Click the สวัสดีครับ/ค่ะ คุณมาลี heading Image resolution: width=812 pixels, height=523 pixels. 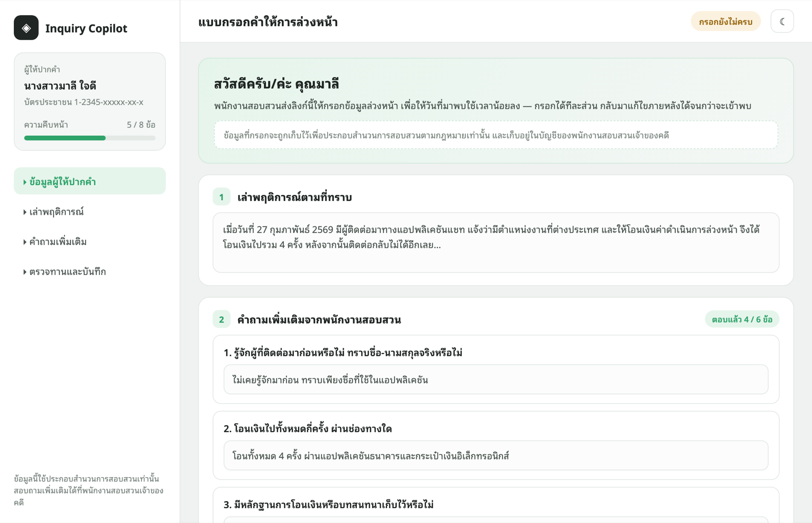coord(276,84)
